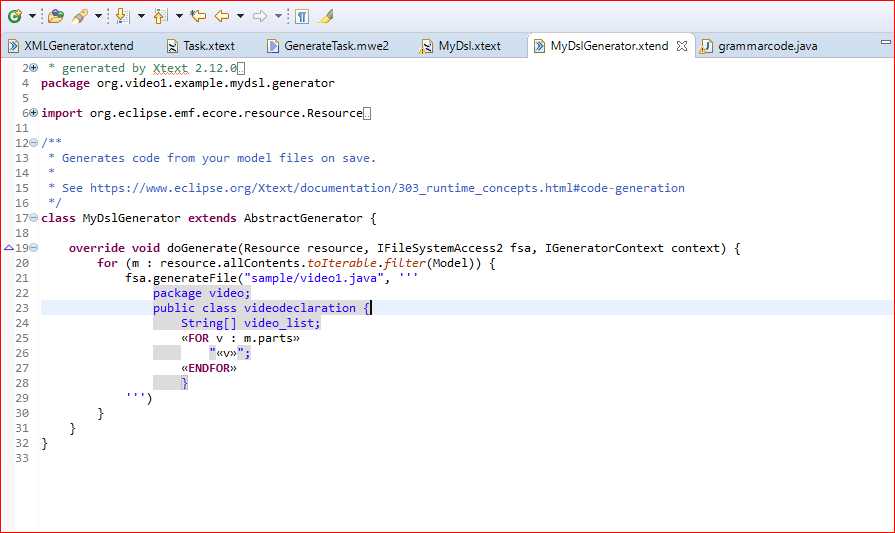Open the Forward history dropdown arrow

[x=278, y=16]
